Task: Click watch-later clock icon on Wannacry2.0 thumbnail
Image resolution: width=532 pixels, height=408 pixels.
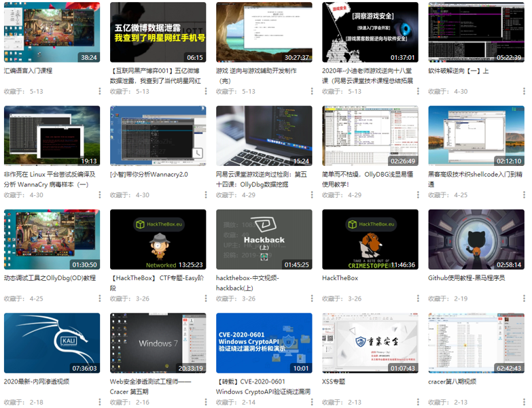Action: (198, 153)
